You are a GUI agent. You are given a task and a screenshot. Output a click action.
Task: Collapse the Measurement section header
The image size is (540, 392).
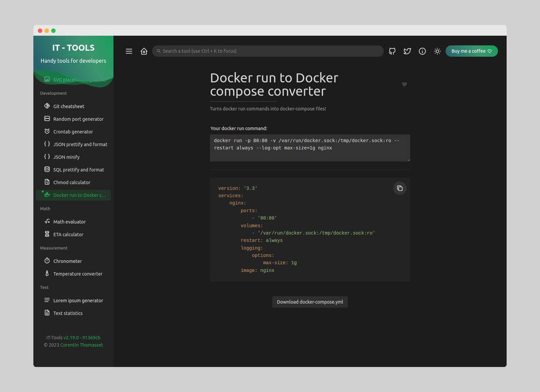pyautogui.click(x=54, y=248)
